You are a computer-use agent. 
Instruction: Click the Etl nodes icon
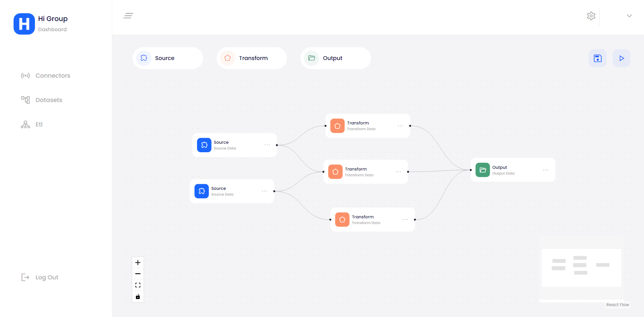point(25,124)
